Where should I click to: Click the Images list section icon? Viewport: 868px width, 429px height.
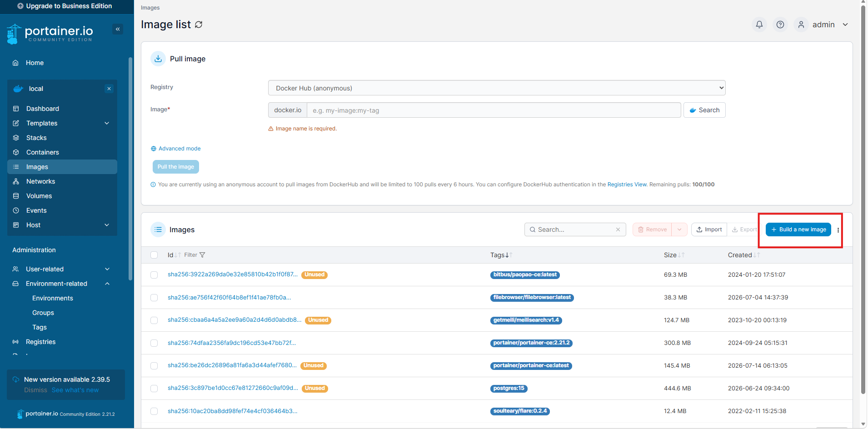tap(158, 229)
